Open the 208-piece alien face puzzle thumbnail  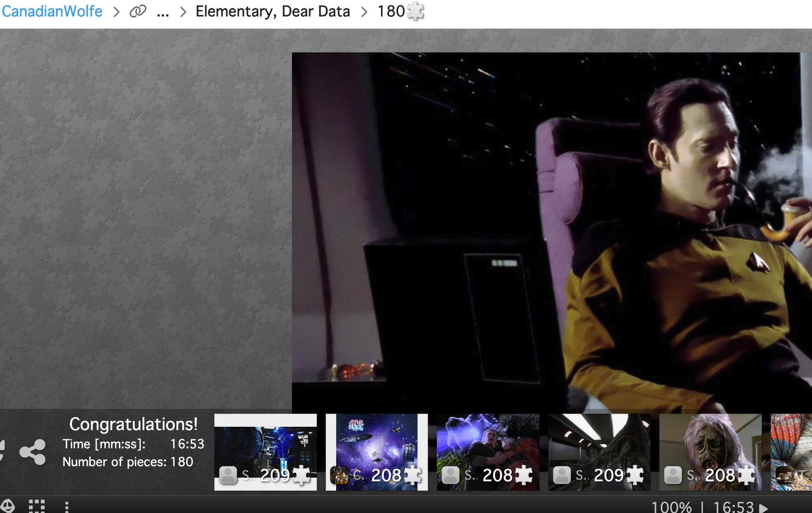point(711,452)
